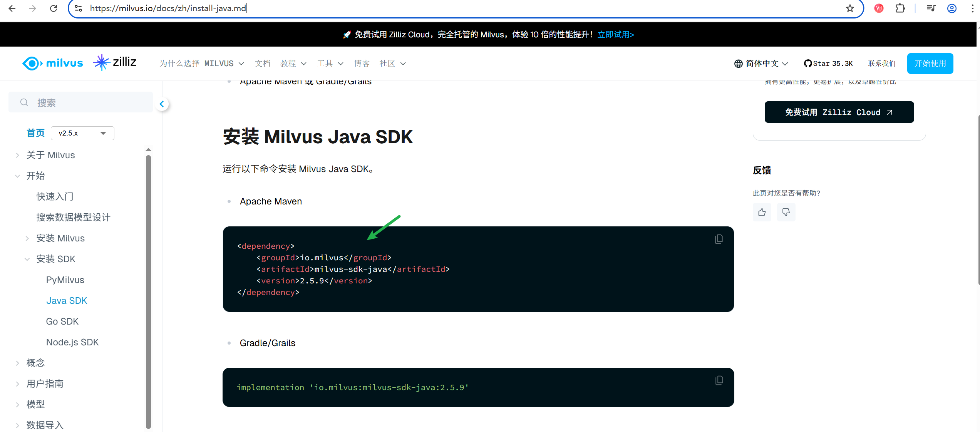Click the bookmark star in address bar
Screen dimensions: 980x432
(x=849, y=8)
